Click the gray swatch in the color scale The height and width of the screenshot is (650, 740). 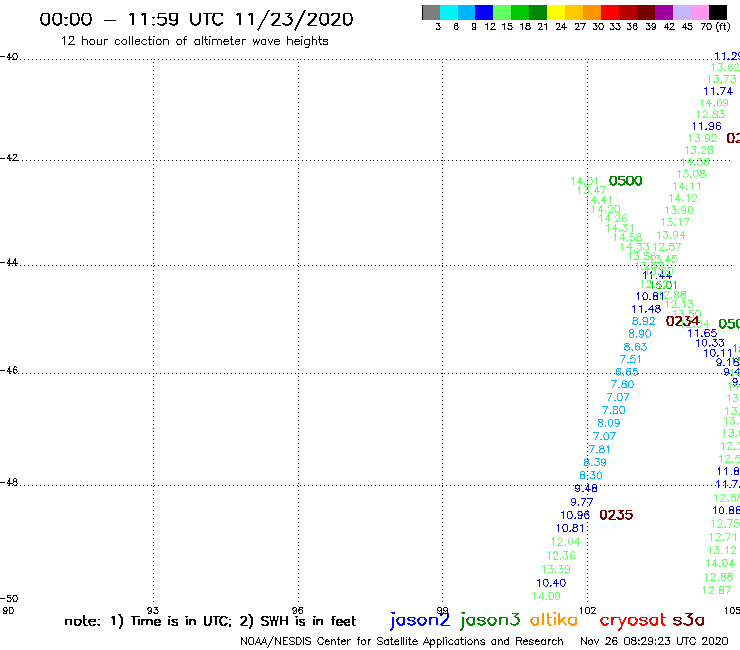click(x=431, y=12)
